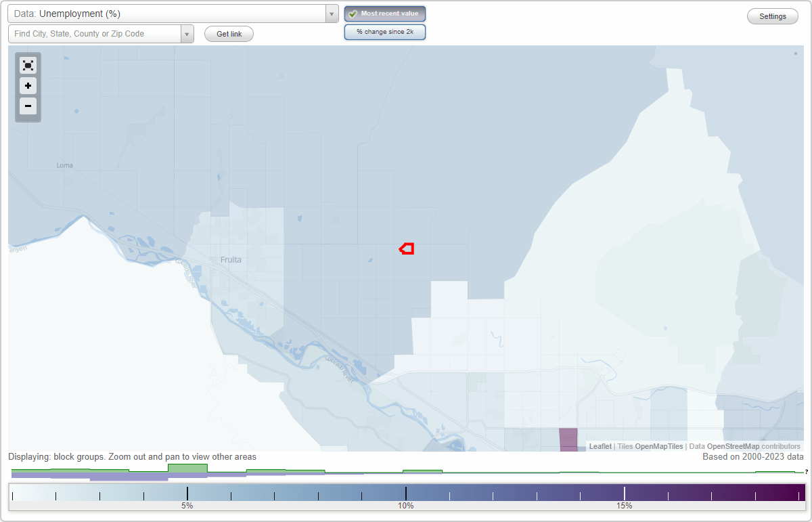Click the Loma label on map
The width and height of the screenshot is (812, 522).
point(65,165)
